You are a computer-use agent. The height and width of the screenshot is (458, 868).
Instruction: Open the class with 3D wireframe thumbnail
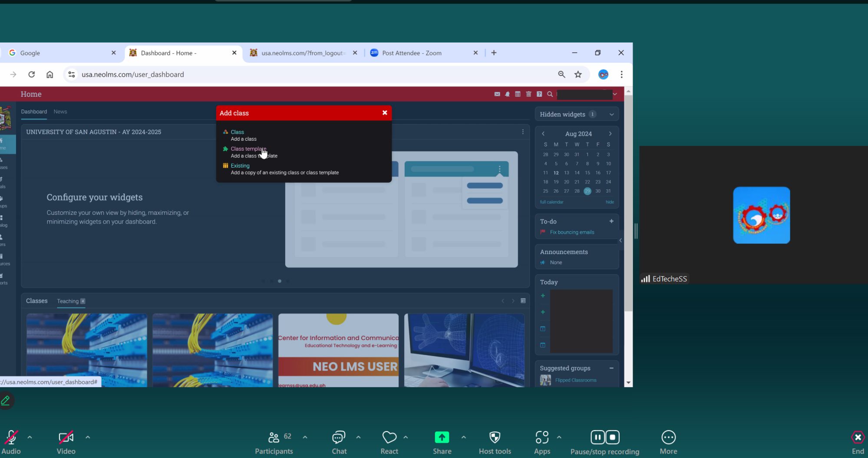464,350
